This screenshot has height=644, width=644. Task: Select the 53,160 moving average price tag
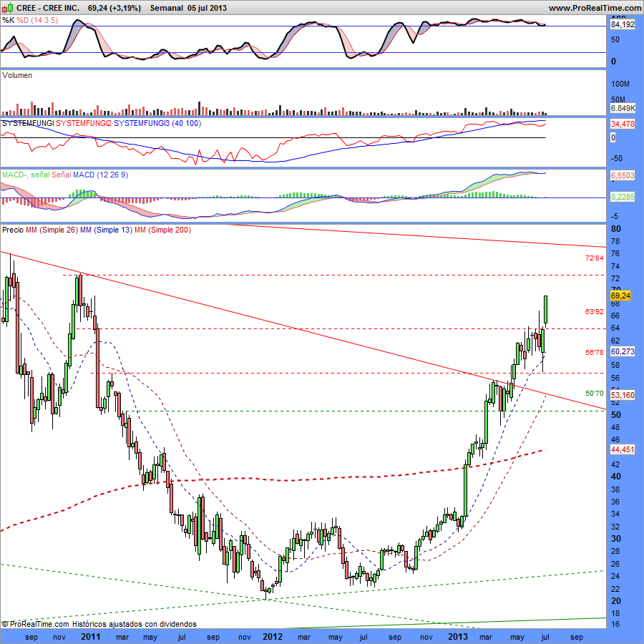(620, 394)
